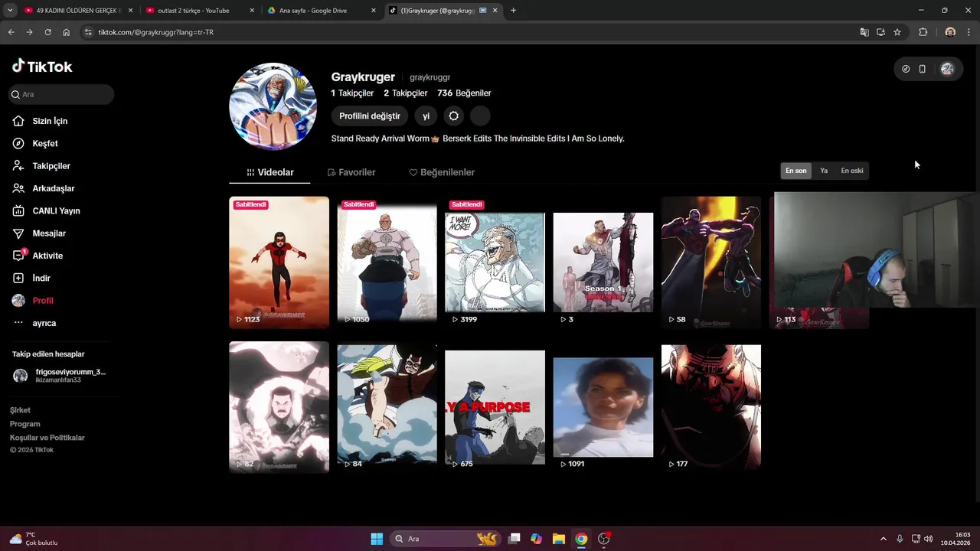Image resolution: width=980 pixels, height=551 pixels.
Task: Click the TikTok coins icon top right
Action: [906, 69]
